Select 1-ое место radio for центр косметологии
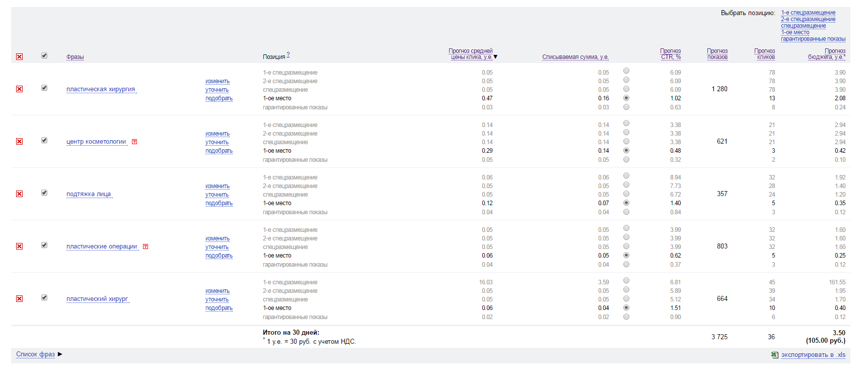 pos(626,150)
